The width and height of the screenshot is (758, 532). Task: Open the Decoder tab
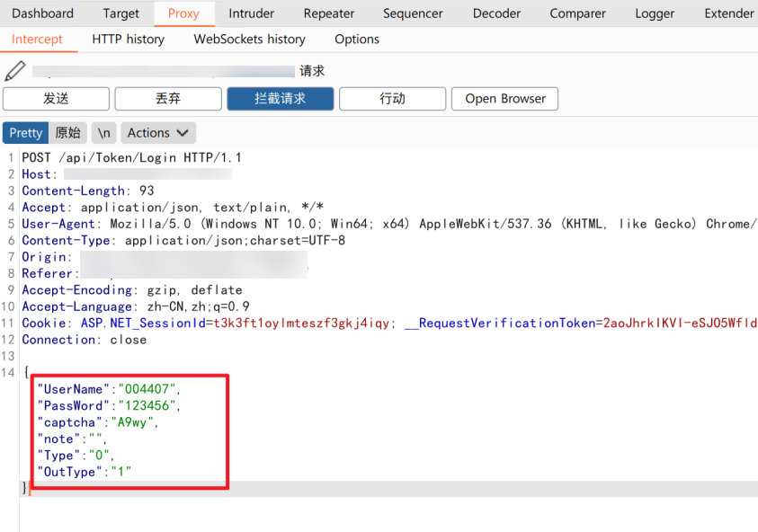point(496,13)
